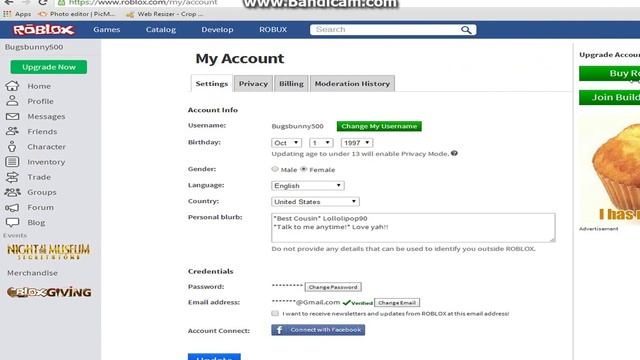The image size is (640, 360).
Task: Open the Web Resizer bookmark
Action: (x=164, y=14)
